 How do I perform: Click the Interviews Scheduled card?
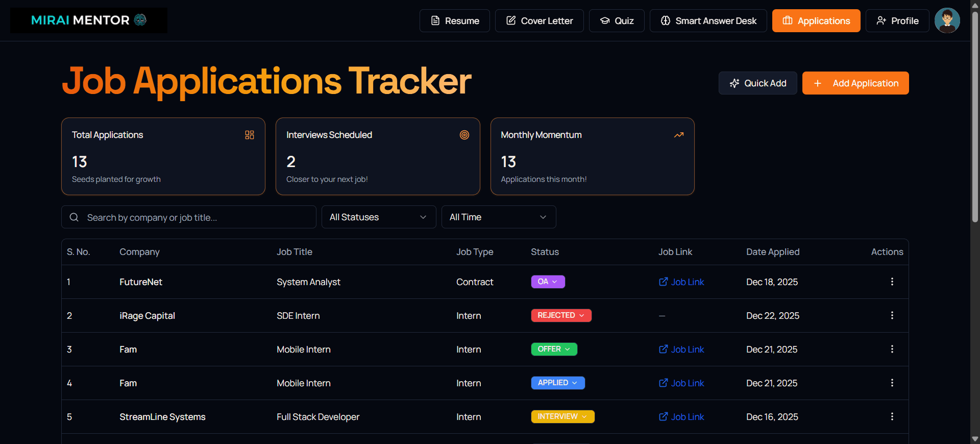point(378,156)
